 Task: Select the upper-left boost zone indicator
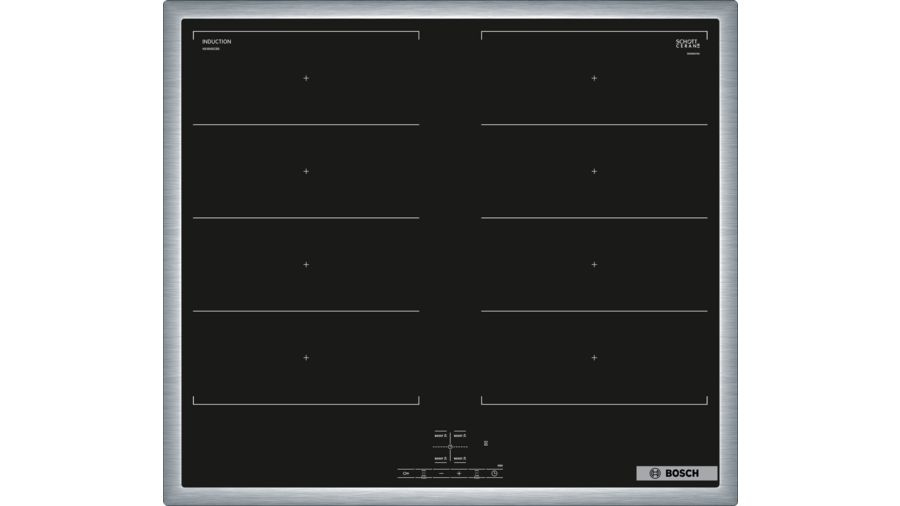click(440, 436)
